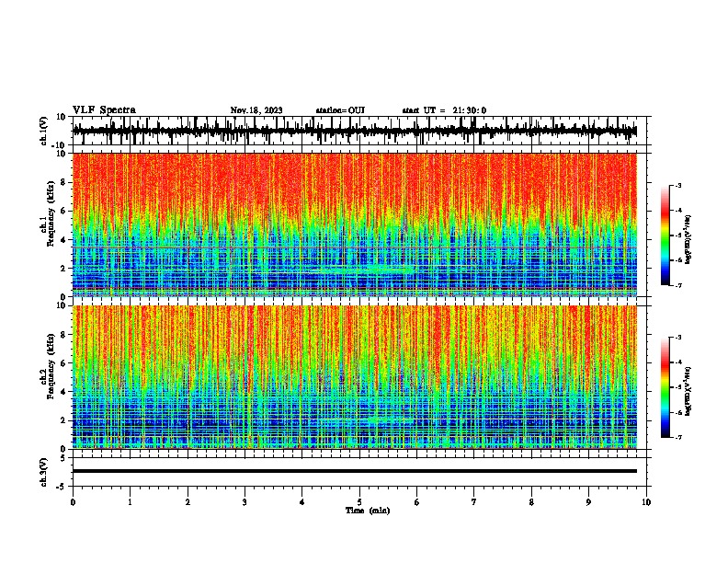Click the ch.1 spectrogram color scale bar
728x563 pixels.
665,236
